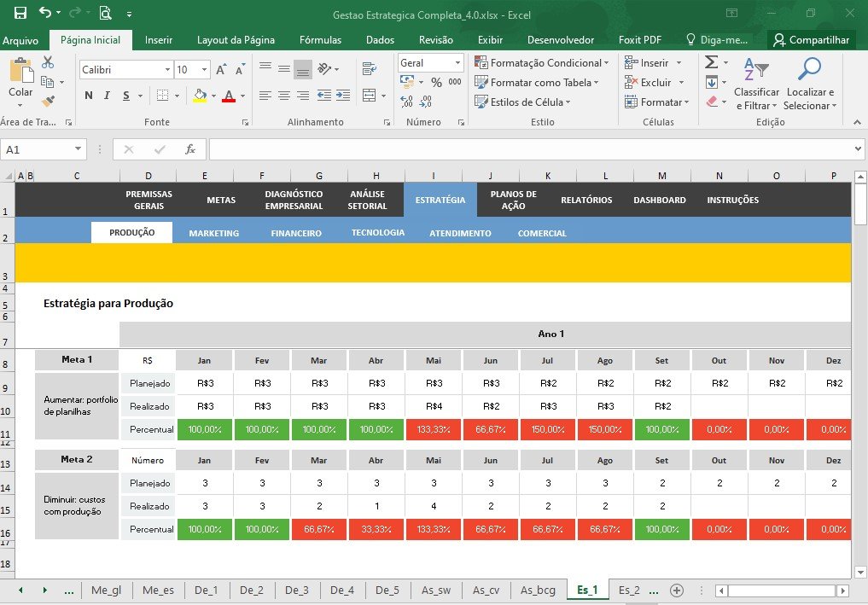Go to the MARKETING strategy section
868x605 pixels.
[213, 233]
